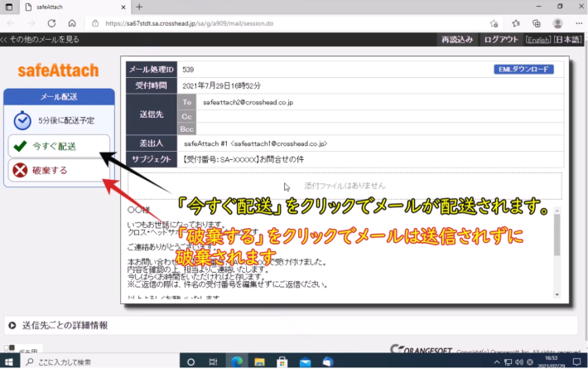
Task: Open the tab actions menu icon
Action: pyautogui.click(x=9, y=7)
